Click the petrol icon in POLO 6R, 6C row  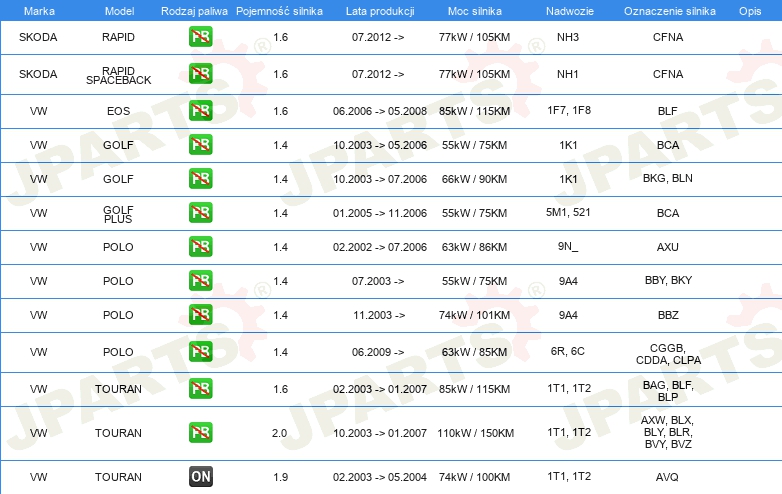point(200,351)
